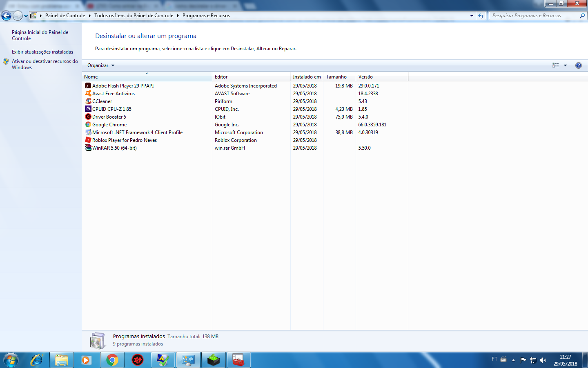Select the CPUID, Inc. editor cell
This screenshot has width=588, height=368.
[x=227, y=109]
